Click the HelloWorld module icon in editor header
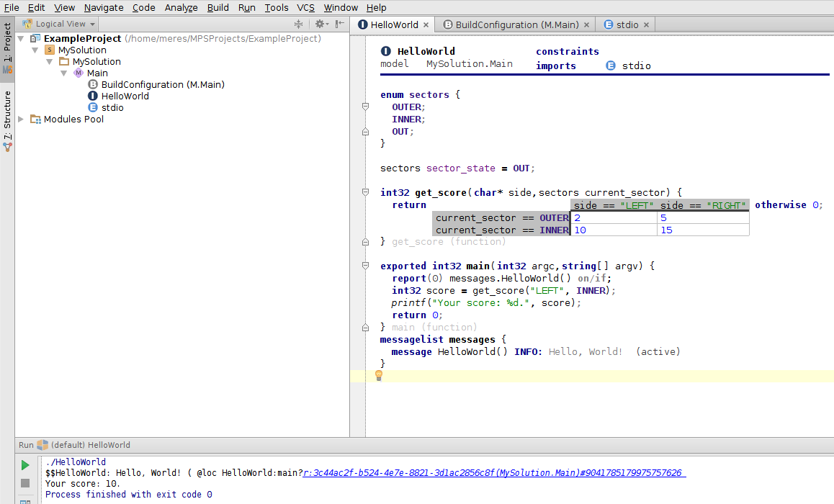This screenshot has height=504, width=834. pos(386,51)
